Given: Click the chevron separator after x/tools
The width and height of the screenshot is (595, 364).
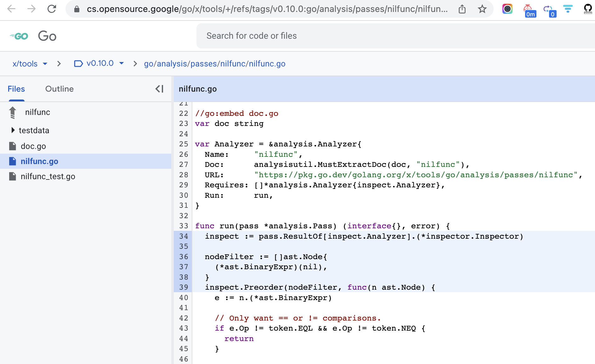Looking at the screenshot, I should click(x=59, y=64).
